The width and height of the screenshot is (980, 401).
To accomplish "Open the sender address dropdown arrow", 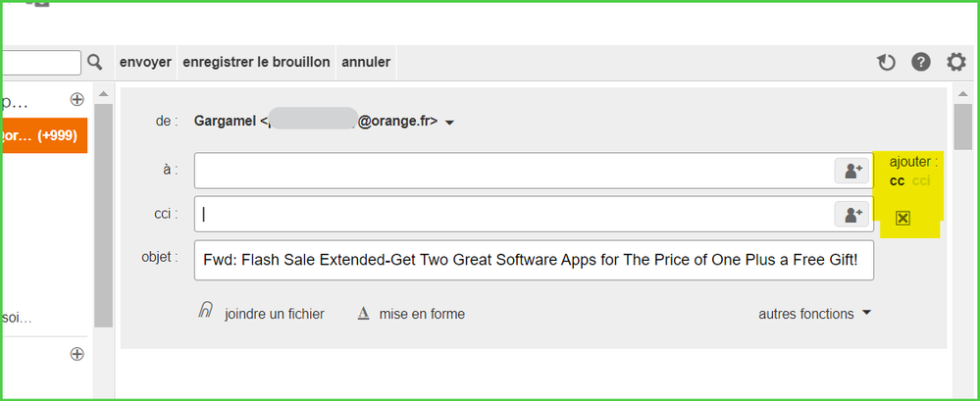I will [449, 124].
